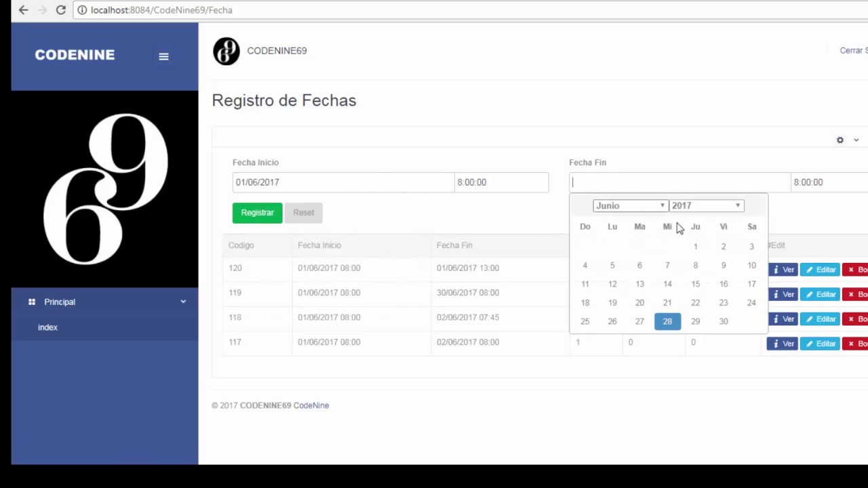Click the site info icon in address bar
The height and width of the screenshot is (488, 868).
click(82, 10)
